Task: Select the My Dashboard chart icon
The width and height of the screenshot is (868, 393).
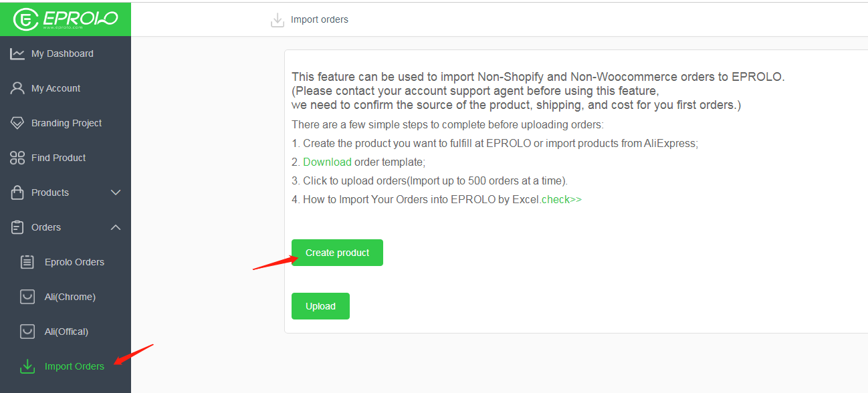Action: coord(18,53)
